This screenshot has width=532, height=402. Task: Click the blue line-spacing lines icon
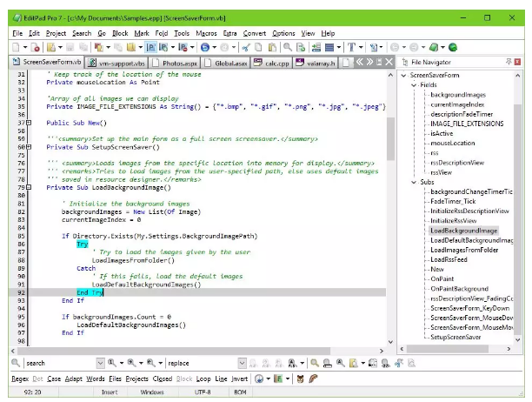(329, 47)
